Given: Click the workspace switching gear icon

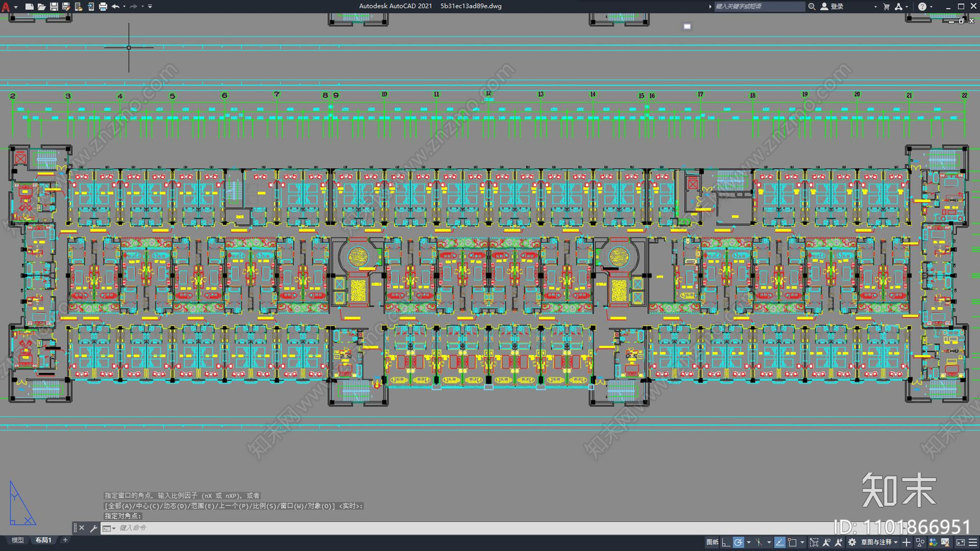Looking at the screenshot, I should tap(852, 542).
